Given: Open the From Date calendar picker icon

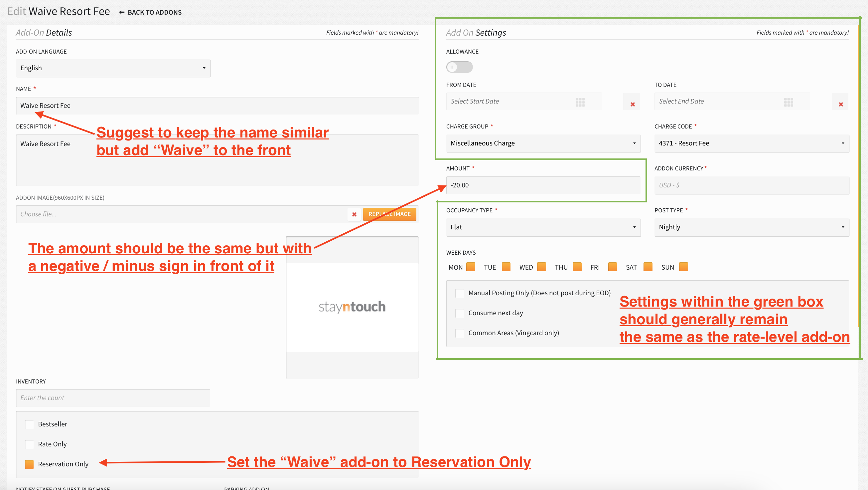Looking at the screenshot, I should pos(580,102).
